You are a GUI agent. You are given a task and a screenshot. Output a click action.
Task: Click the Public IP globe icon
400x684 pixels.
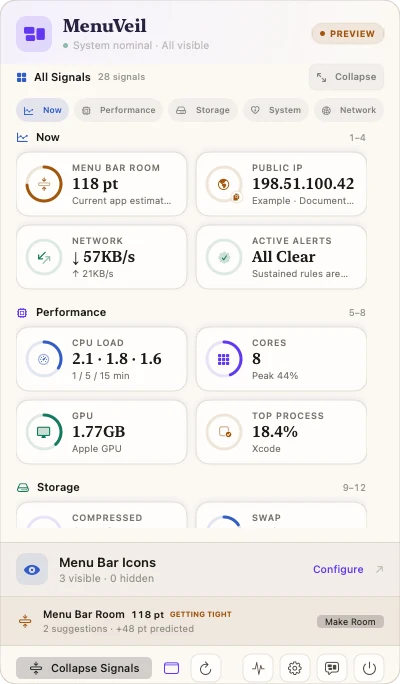pos(224,184)
